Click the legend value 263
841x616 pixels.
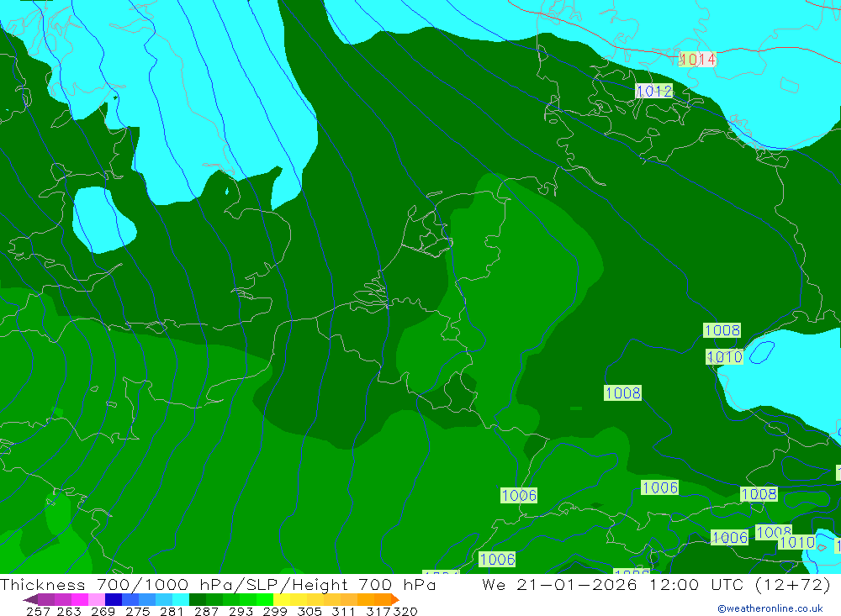click(69, 611)
